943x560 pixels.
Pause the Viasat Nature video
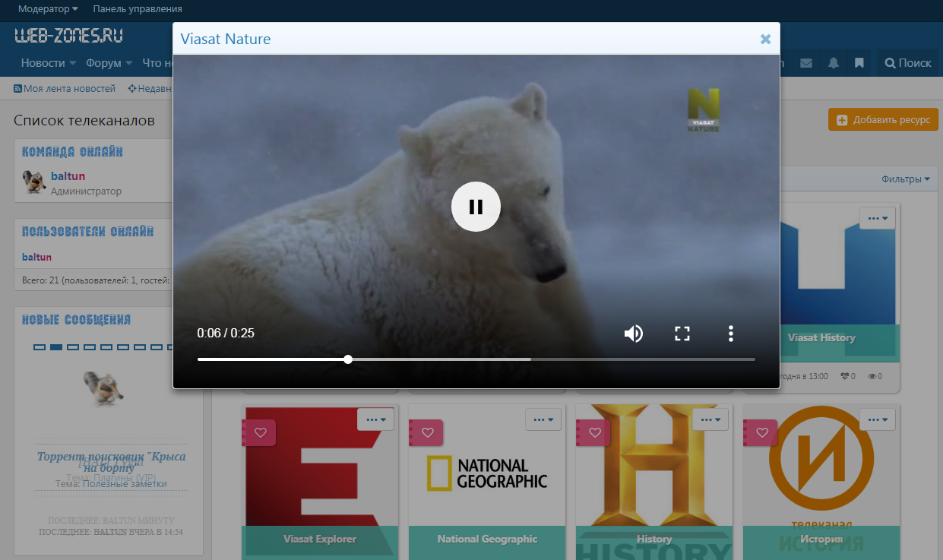click(476, 207)
